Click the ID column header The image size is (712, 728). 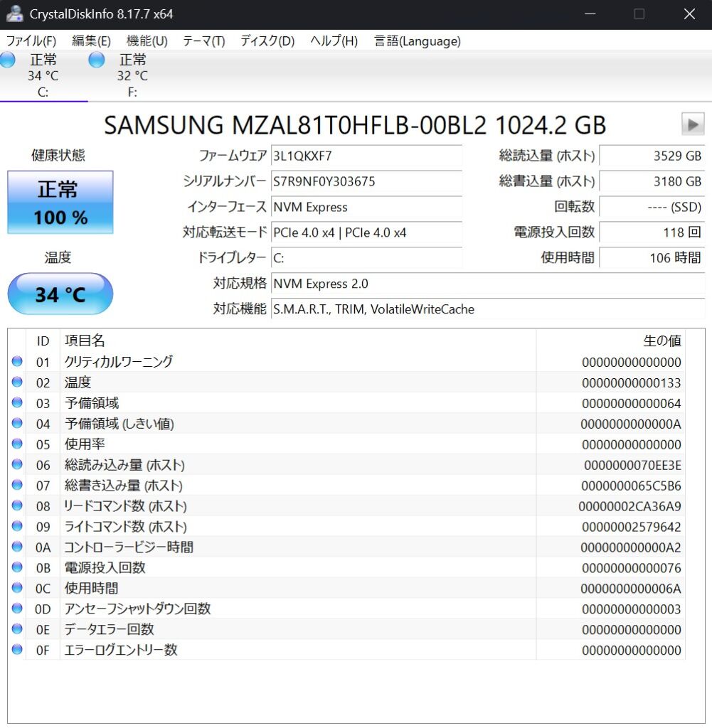[43, 341]
